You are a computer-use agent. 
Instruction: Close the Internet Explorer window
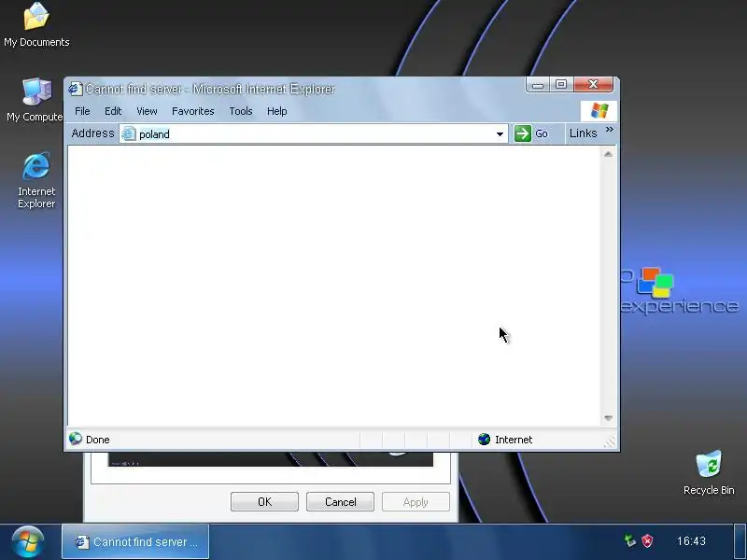coord(593,84)
